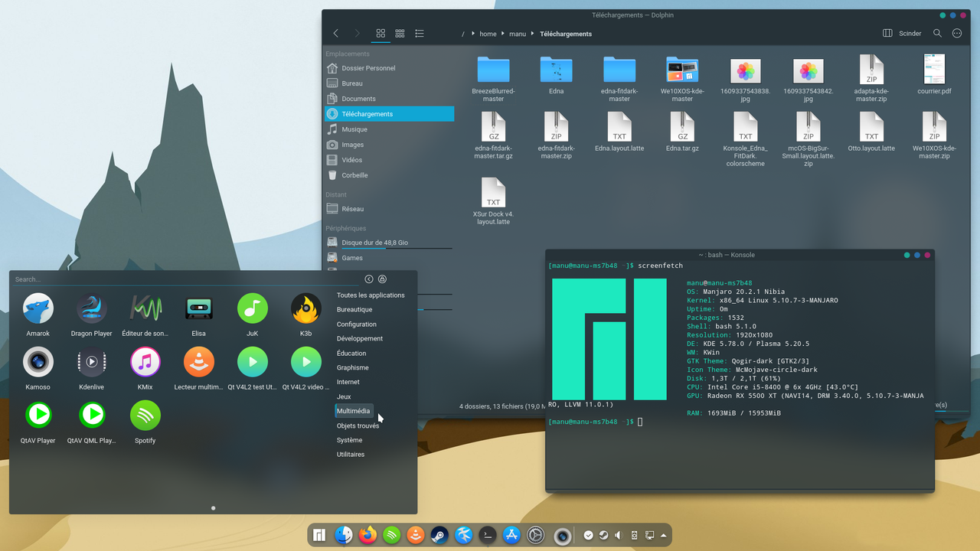Open Amarok music player
The image size is (980, 551).
(x=38, y=310)
